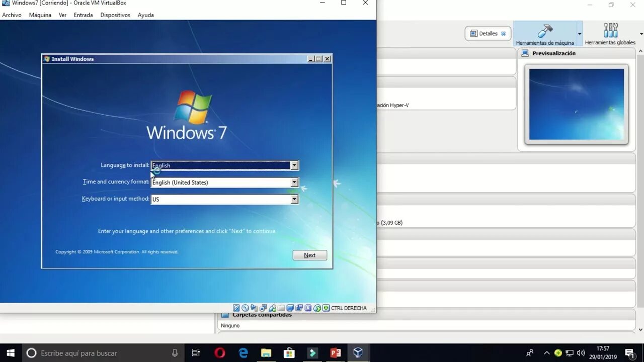Screen dimensions: 644x362
Task: Click the optical disc status icon
Action: (x=245, y=308)
